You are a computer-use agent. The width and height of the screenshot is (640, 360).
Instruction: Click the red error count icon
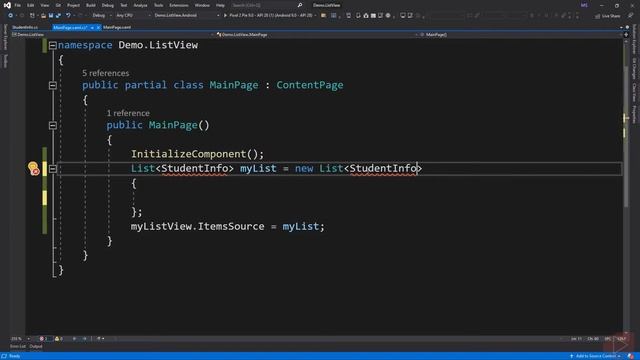pos(41,339)
